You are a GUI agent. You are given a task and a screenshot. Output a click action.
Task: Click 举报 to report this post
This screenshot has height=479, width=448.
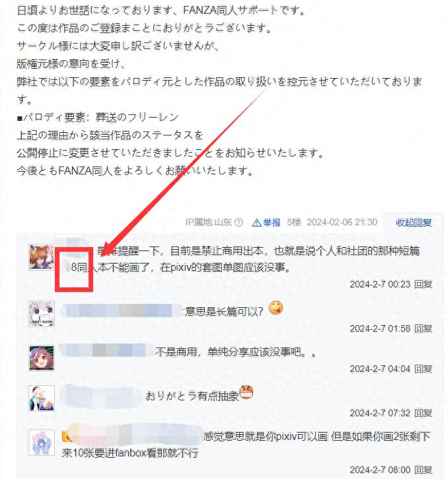click(272, 223)
